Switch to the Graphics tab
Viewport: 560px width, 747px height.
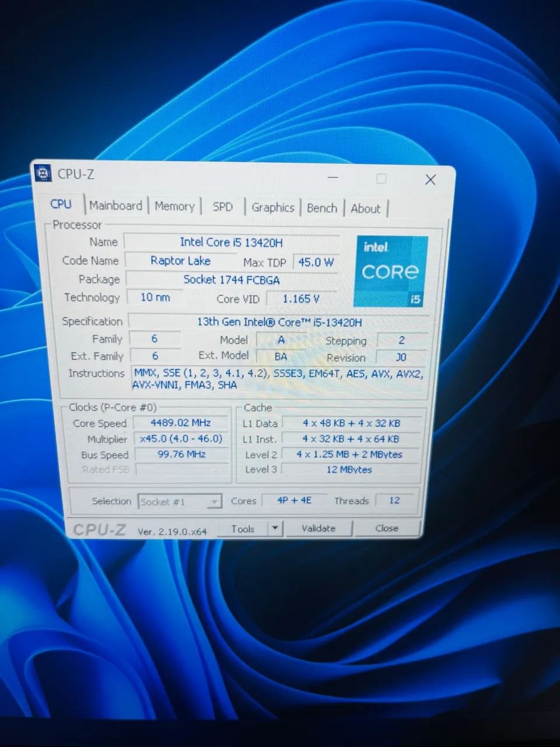pos(272,207)
